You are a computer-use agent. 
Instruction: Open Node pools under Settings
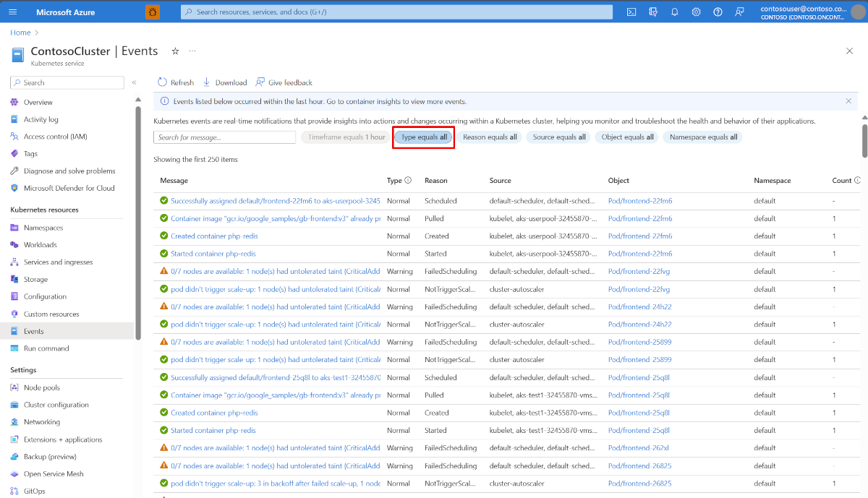[x=41, y=387]
